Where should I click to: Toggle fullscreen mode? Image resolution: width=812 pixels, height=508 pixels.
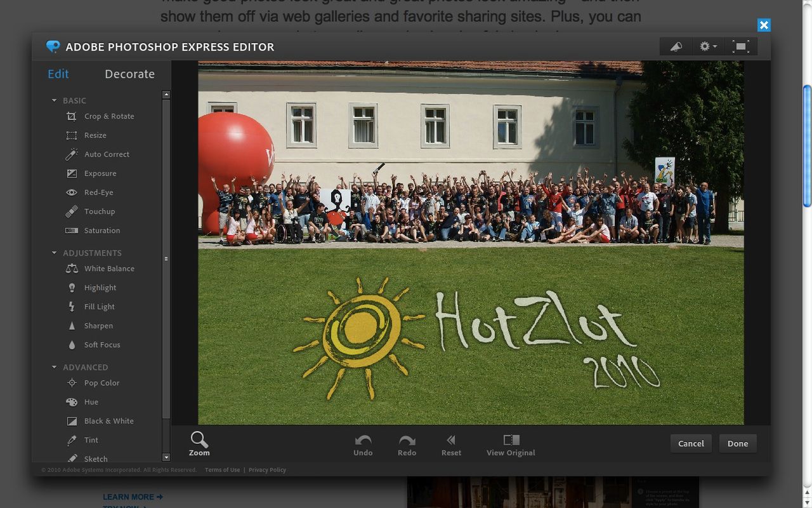pyautogui.click(x=742, y=46)
